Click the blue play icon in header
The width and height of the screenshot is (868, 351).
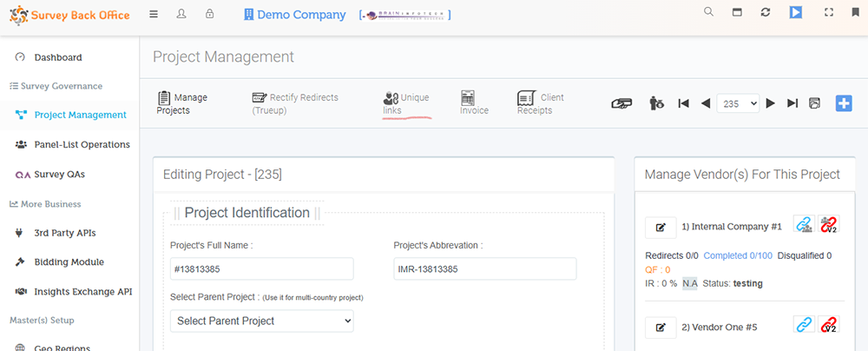[x=795, y=13]
